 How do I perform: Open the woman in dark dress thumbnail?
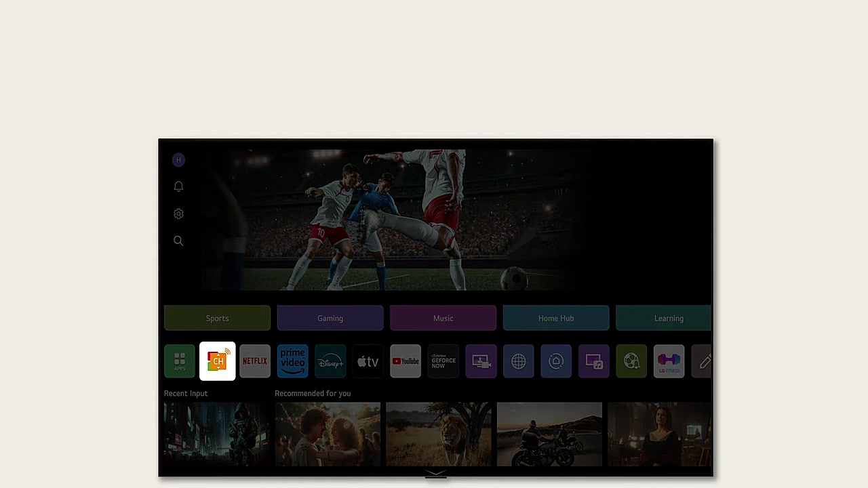tap(660, 434)
